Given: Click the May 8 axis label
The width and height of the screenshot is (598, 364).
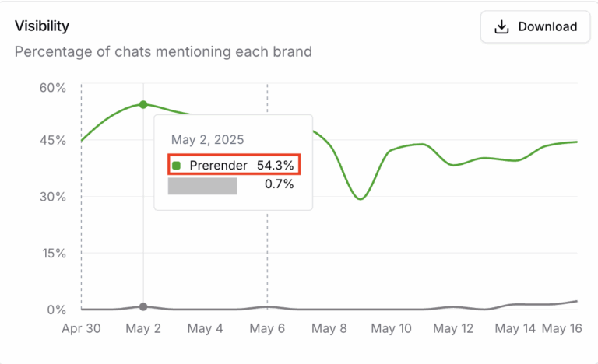Looking at the screenshot, I should coord(329,328).
